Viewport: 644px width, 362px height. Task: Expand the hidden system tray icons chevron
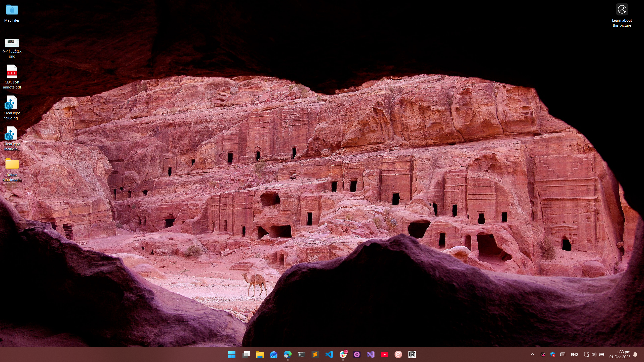(533, 354)
